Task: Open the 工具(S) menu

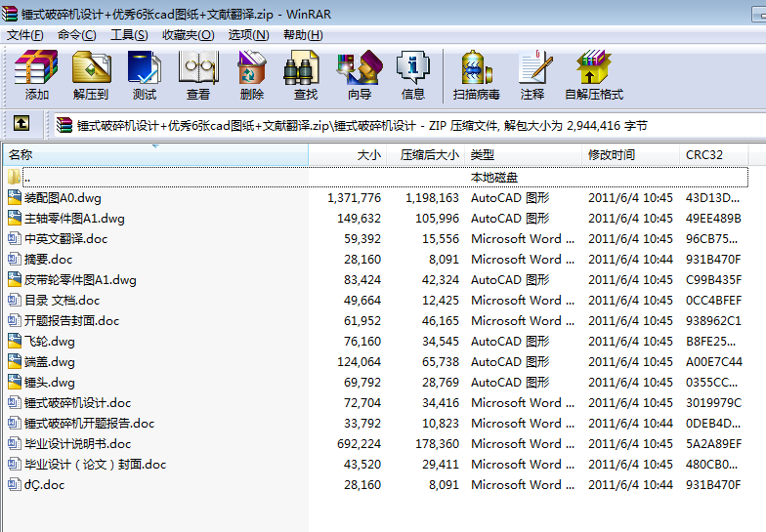Action: 129,35
